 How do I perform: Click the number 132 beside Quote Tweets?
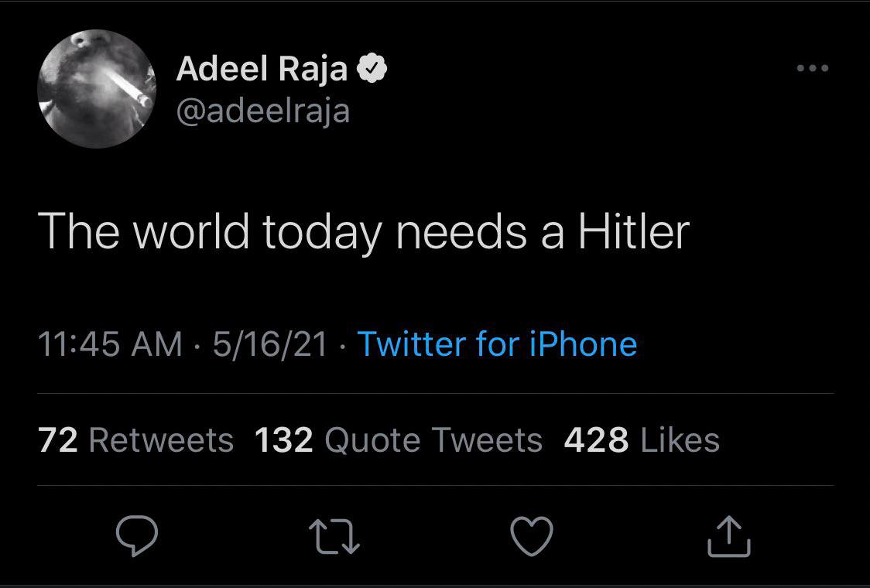[283, 440]
